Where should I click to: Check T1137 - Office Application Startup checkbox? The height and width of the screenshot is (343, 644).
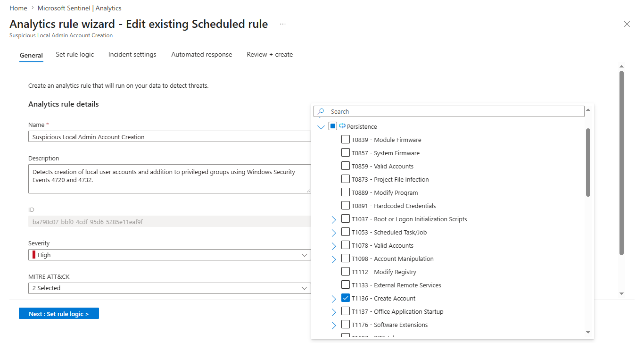pos(346,311)
